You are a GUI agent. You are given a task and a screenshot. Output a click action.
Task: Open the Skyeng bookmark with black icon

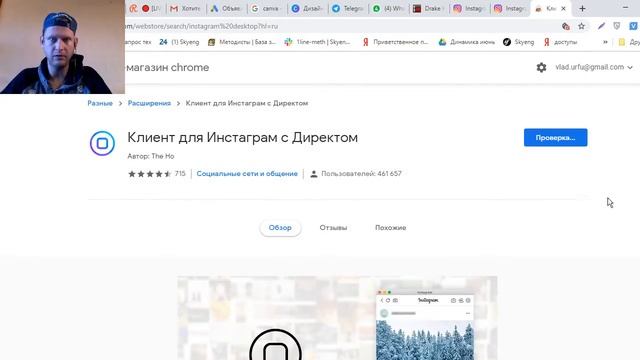[518, 42]
